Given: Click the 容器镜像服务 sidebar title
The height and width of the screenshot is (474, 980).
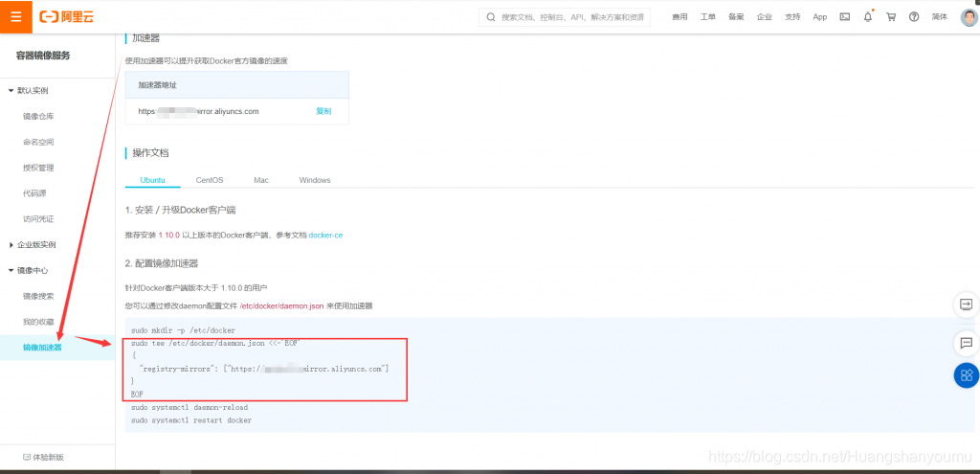Looking at the screenshot, I should (x=43, y=56).
